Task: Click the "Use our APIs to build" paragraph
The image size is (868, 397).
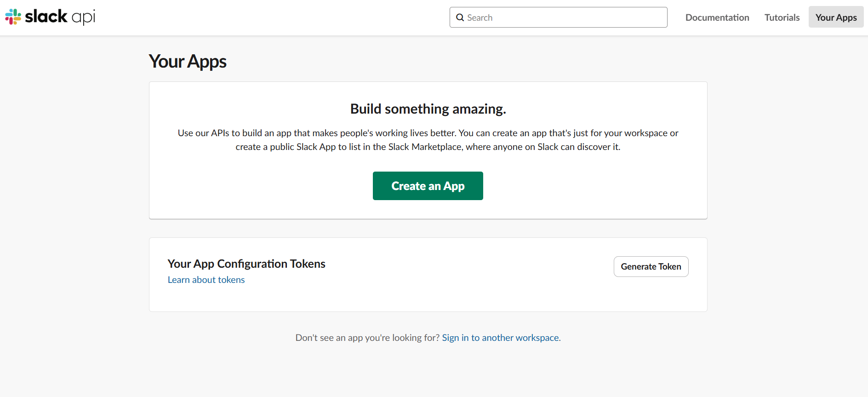Action: (x=428, y=140)
